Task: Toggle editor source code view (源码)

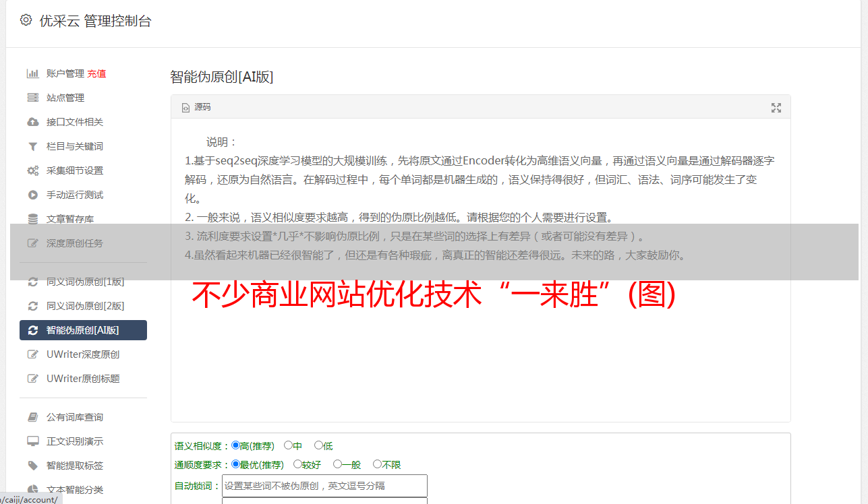Action: 196,107
